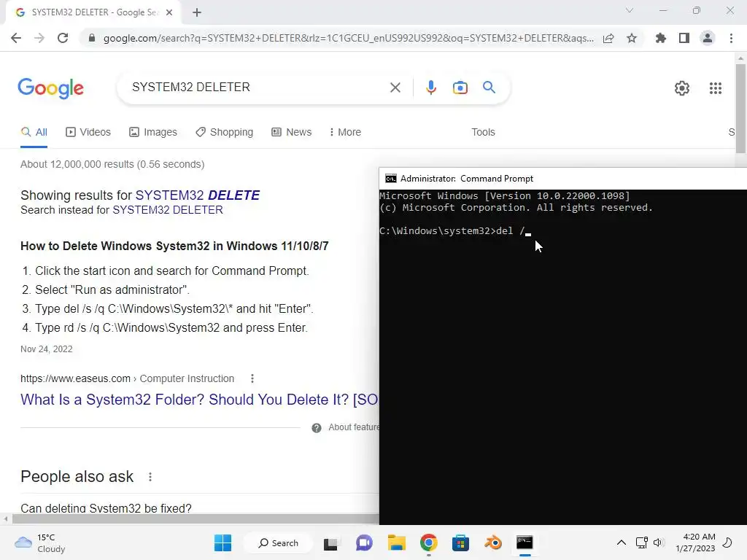
Task: Open the Google apps grid
Action: tap(715, 88)
